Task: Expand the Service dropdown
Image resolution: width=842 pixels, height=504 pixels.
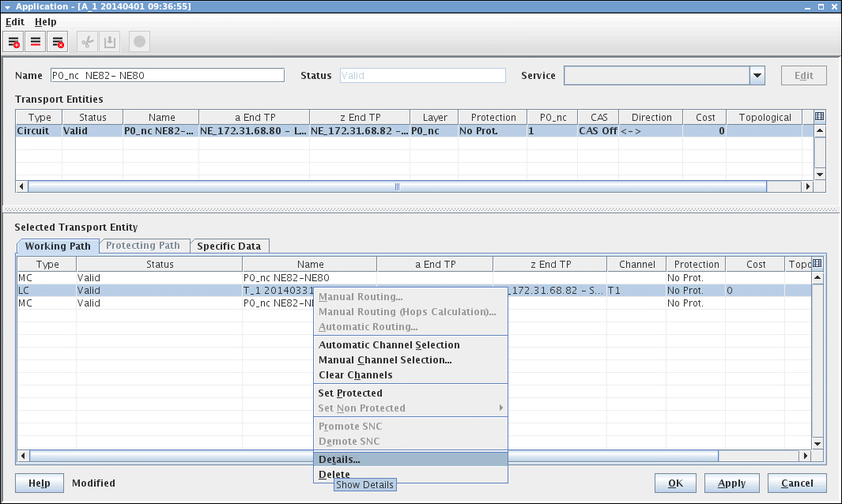Action: (757, 76)
